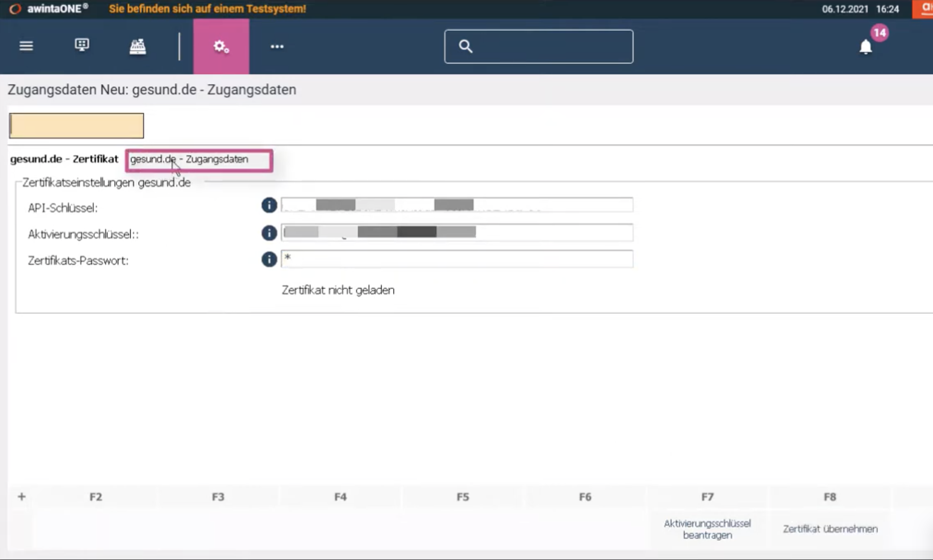Open the hamburger main menu
This screenshot has width=933, height=560.
click(x=26, y=46)
